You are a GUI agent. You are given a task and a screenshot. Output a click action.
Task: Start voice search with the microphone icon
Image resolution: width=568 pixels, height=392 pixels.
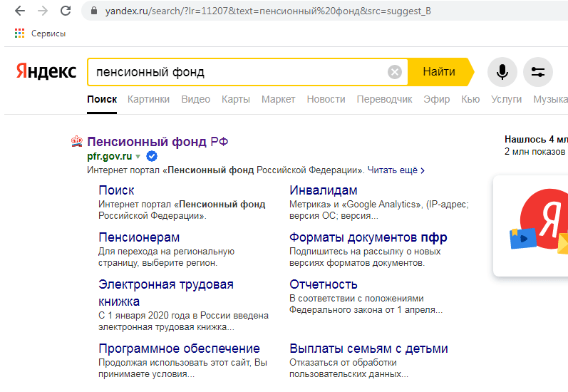click(x=502, y=72)
